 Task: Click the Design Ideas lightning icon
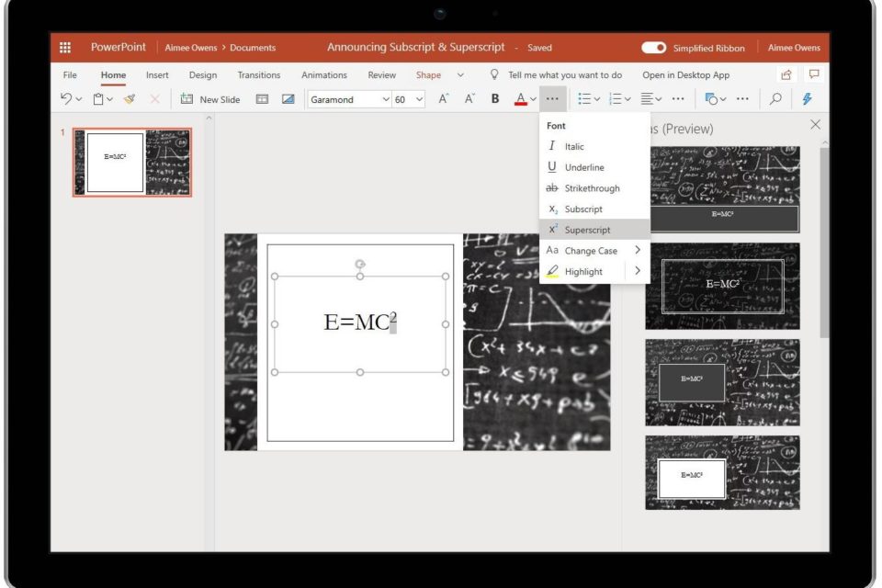(808, 99)
